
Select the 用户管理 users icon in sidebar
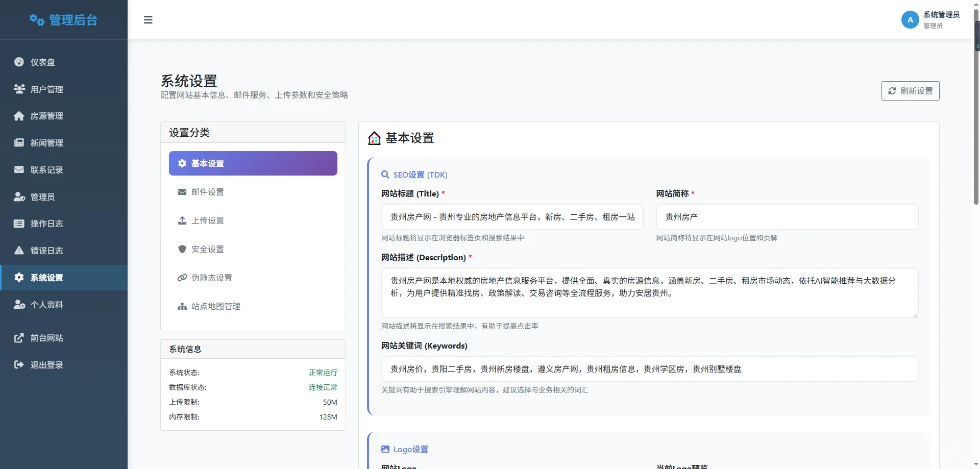(19, 89)
